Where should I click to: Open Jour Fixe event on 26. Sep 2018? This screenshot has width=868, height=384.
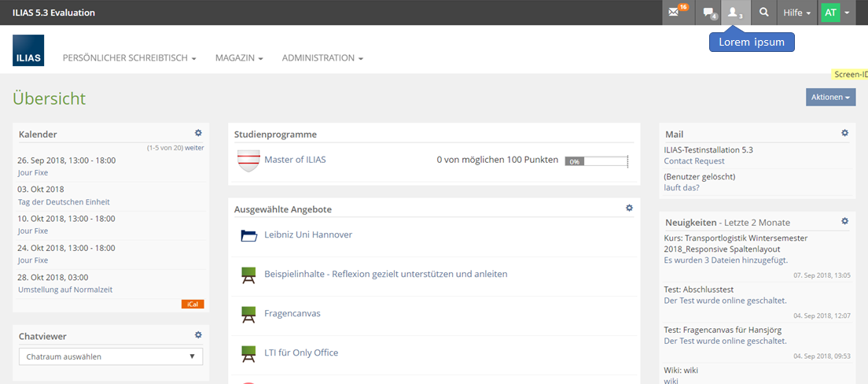click(33, 173)
